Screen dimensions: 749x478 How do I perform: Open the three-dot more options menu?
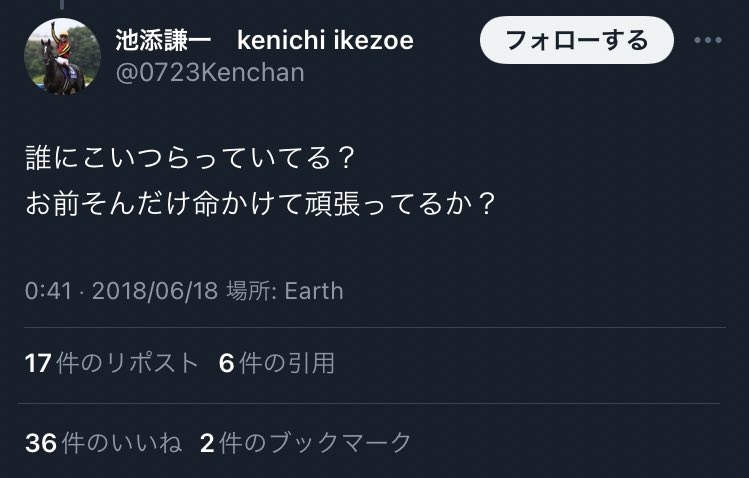tap(707, 41)
